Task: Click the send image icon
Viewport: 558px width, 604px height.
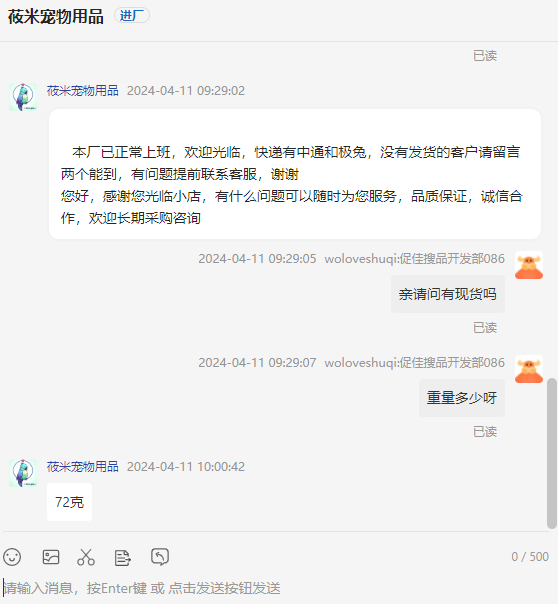Action: pos(51,557)
